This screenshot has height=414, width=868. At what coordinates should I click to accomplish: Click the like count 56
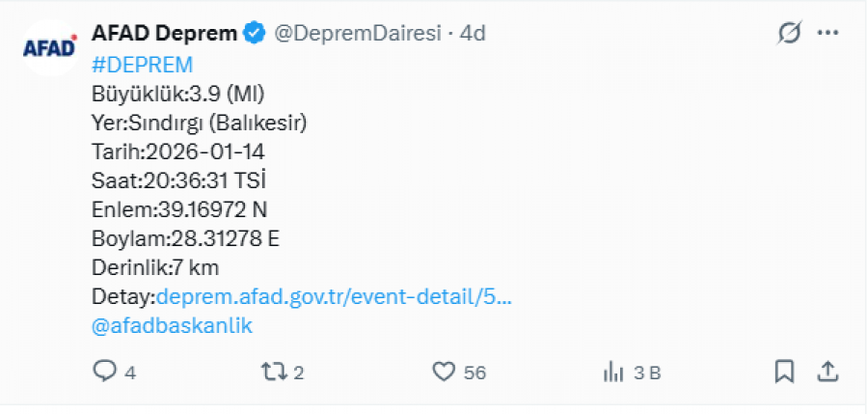[475, 373]
